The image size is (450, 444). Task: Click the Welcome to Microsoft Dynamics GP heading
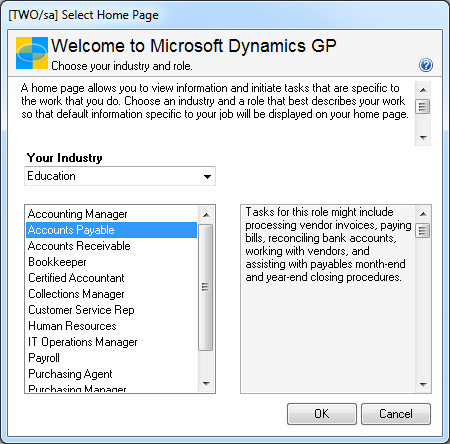pos(194,46)
